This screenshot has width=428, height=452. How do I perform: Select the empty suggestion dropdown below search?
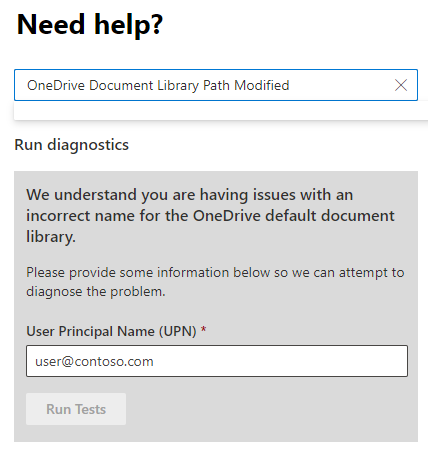click(x=221, y=110)
